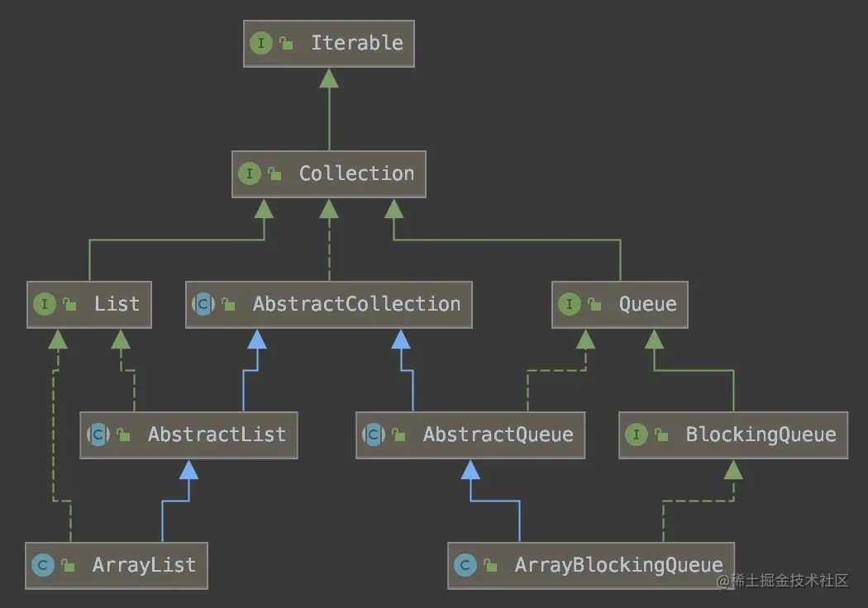Screen dimensions: 868x608
Task: Select the List label text
Action: (117, 304)
